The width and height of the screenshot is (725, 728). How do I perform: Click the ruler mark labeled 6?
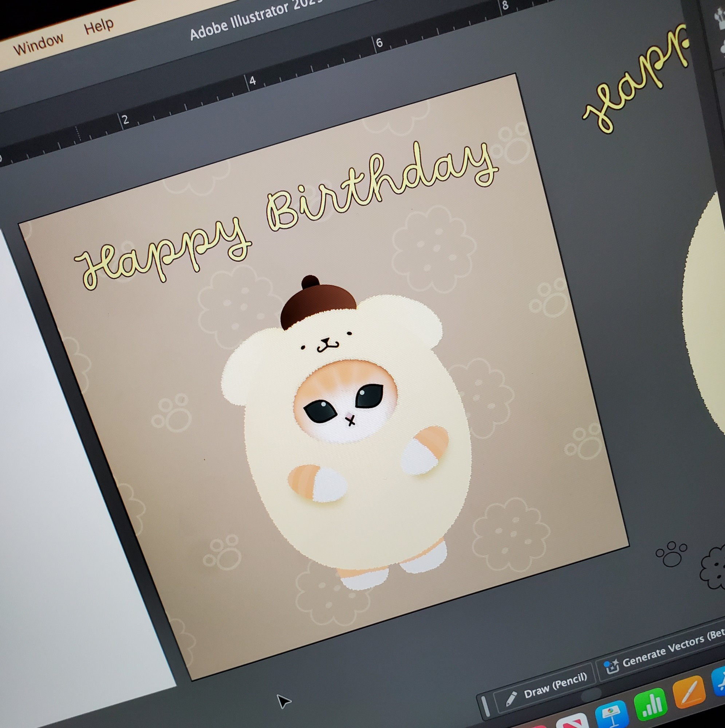(379, 43)
